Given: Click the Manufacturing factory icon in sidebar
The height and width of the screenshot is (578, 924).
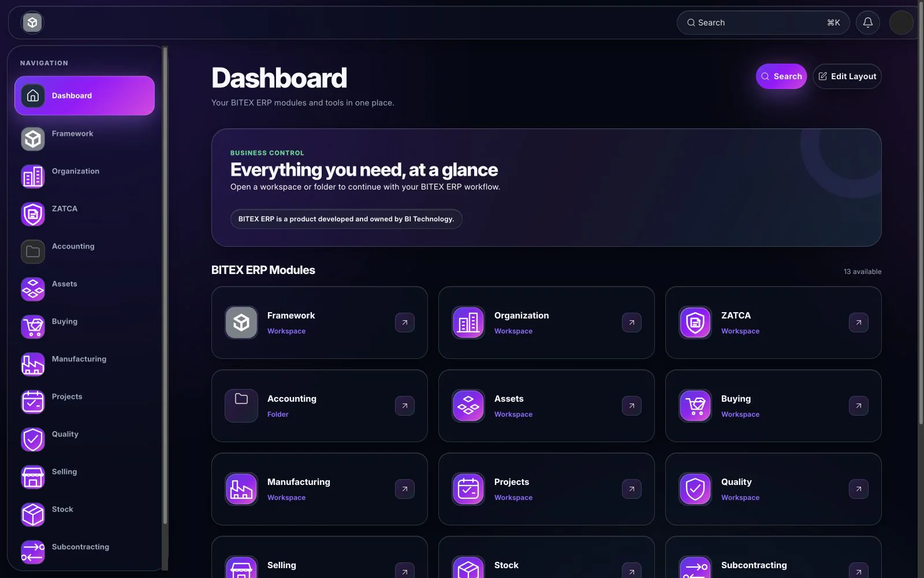Looking at the screenshot, I should tap(33, 364).
